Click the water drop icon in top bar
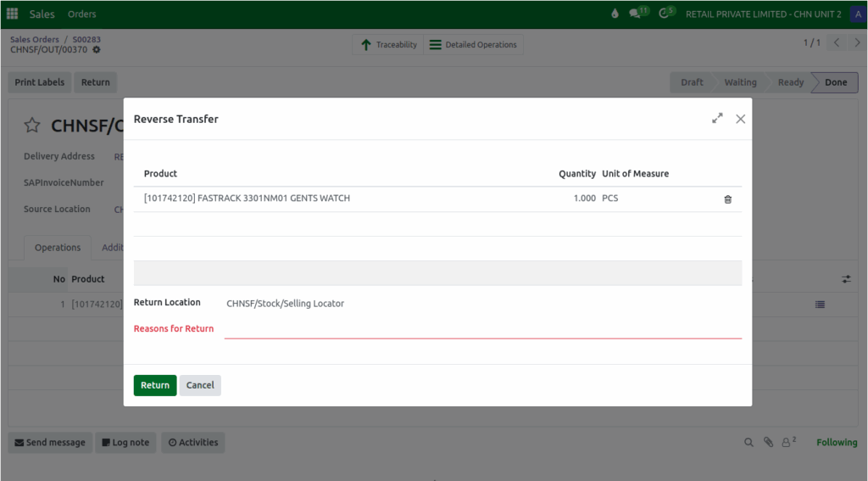This screenshot has height=481, width=868. point(615,14)
